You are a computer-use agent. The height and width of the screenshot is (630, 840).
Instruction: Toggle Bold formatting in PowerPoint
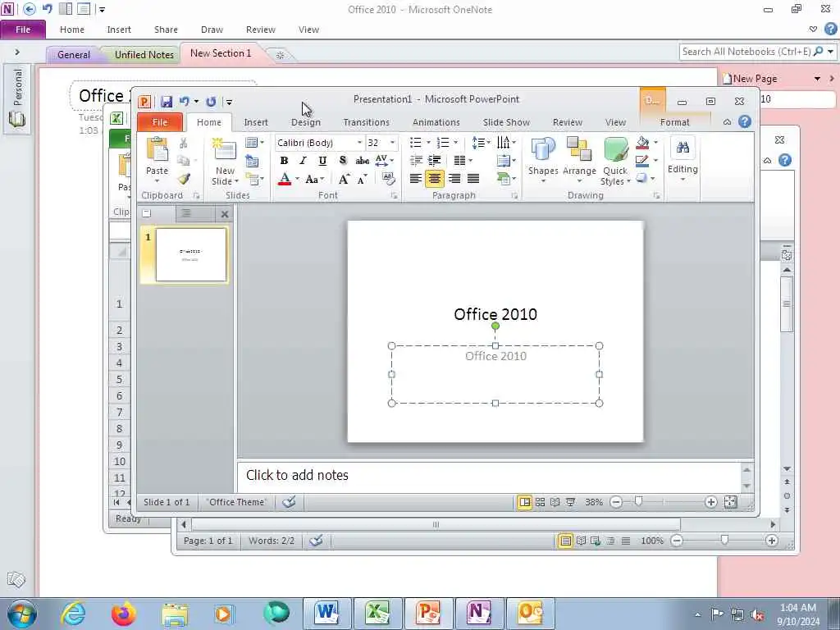coord(284,160)
